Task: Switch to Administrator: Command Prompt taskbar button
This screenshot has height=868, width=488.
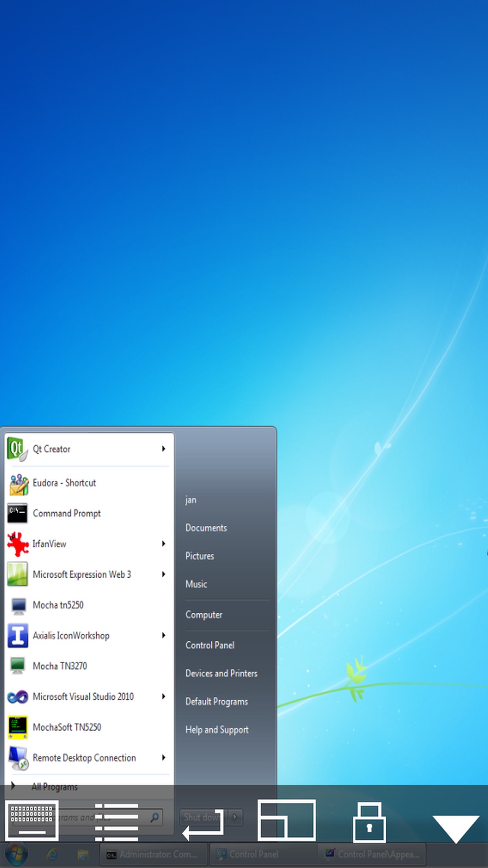Action: [x=153, y=854]
